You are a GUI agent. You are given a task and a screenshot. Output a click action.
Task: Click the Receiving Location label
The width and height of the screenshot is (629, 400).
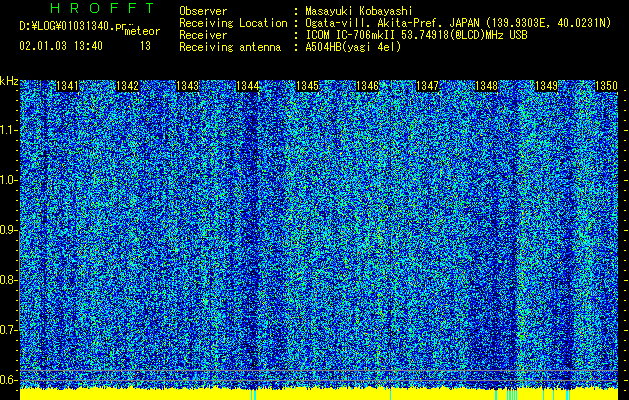[x=233, y=23]
